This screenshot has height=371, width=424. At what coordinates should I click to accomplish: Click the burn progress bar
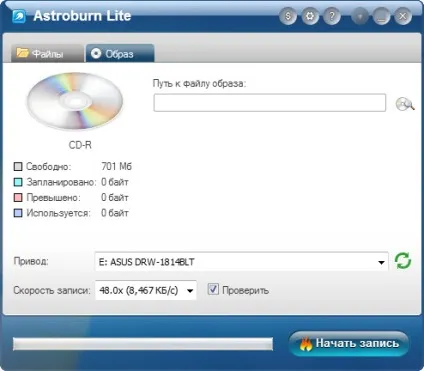pyautogui.click(x=143, y=344)
